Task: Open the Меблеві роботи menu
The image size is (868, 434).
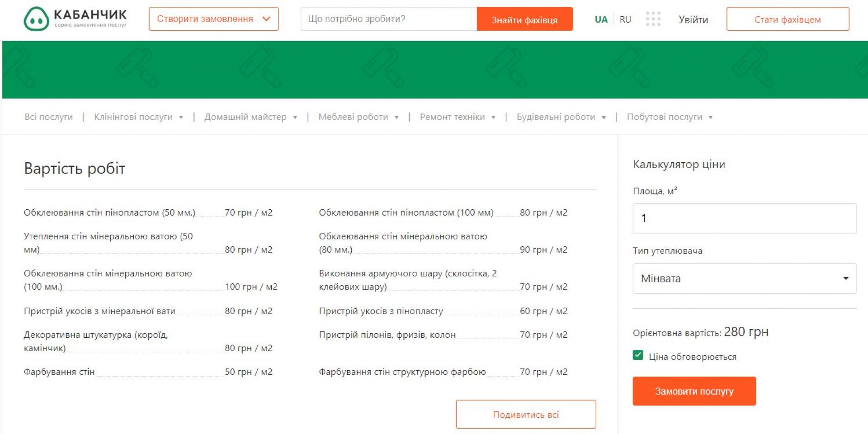Action: (x=358, y=117)
